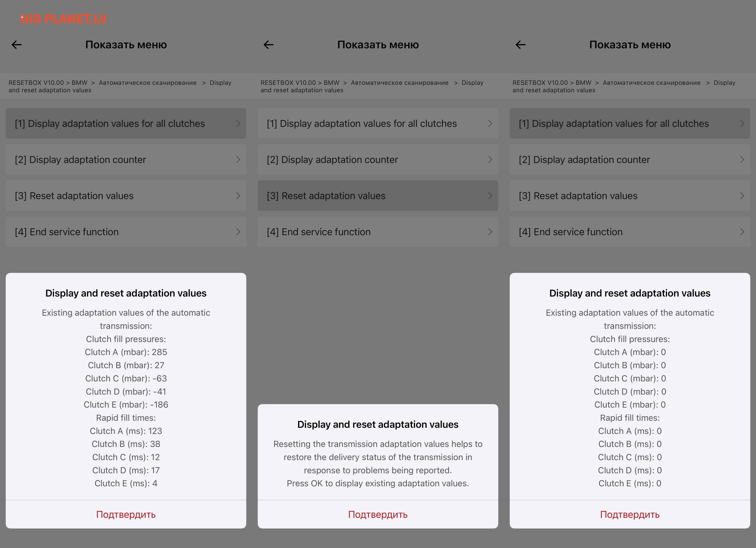Screen dimensions: 756x548
Task: Click chevron of right panel's Reset adaptation values
Action: pos(742,196)
